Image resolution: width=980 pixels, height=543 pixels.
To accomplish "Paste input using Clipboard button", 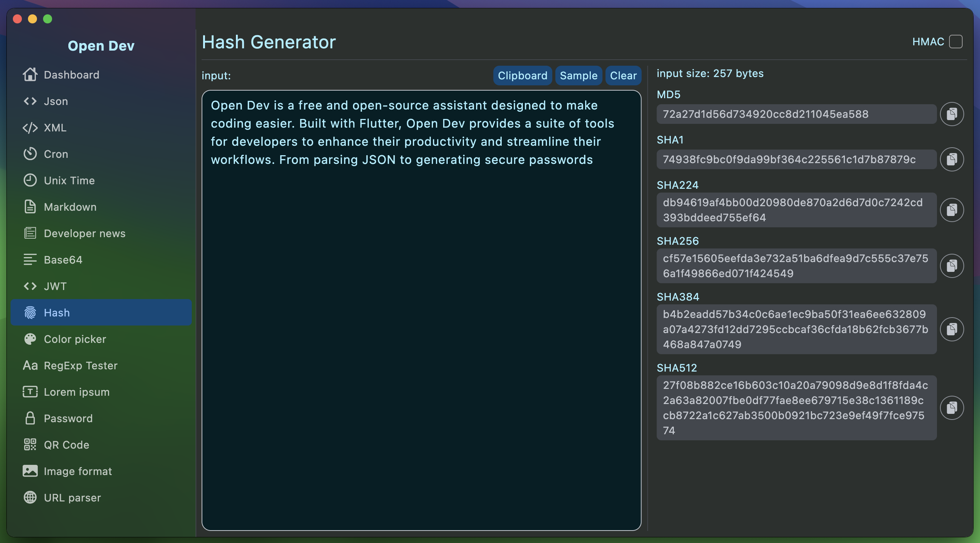I will (x=523, y=76).
